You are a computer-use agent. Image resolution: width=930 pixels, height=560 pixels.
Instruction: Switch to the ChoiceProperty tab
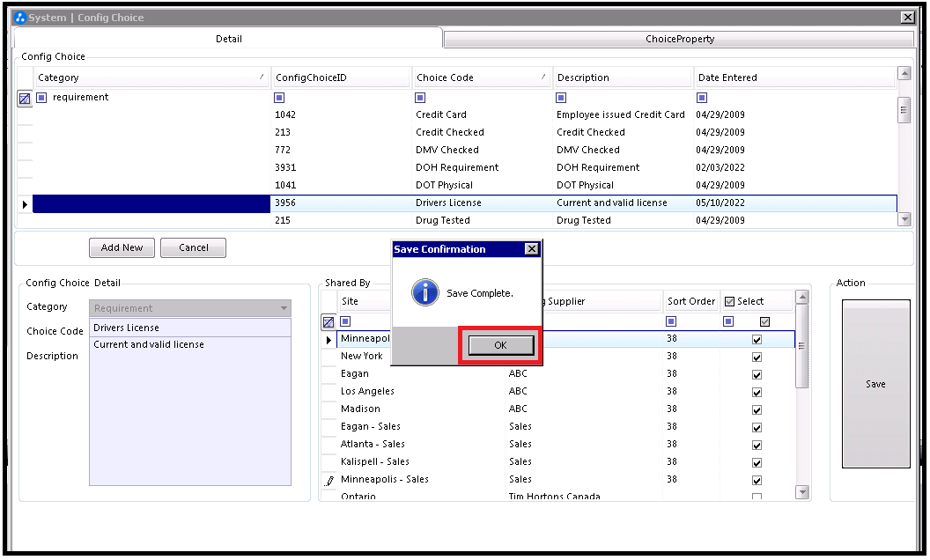click(x=680, y=39)
